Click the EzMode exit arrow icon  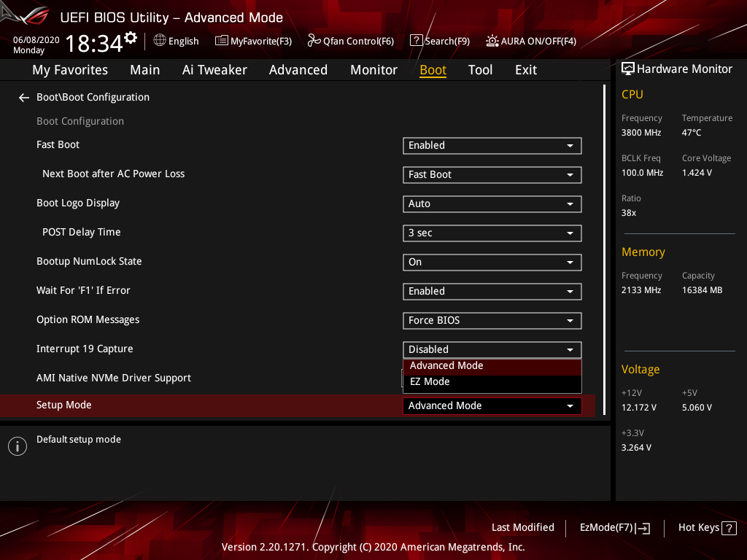tap(643, 528)
